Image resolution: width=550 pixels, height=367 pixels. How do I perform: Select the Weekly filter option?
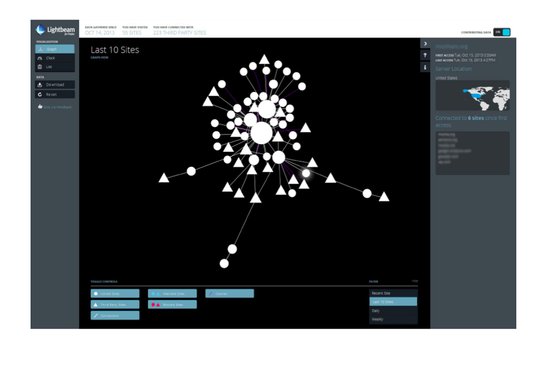click(x=393, y=319)
